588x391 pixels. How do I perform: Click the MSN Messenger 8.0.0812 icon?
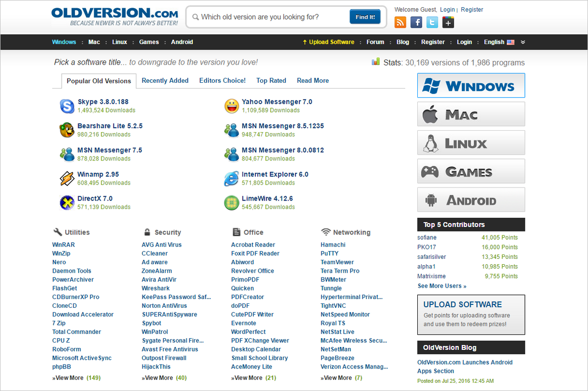[231, 155]
